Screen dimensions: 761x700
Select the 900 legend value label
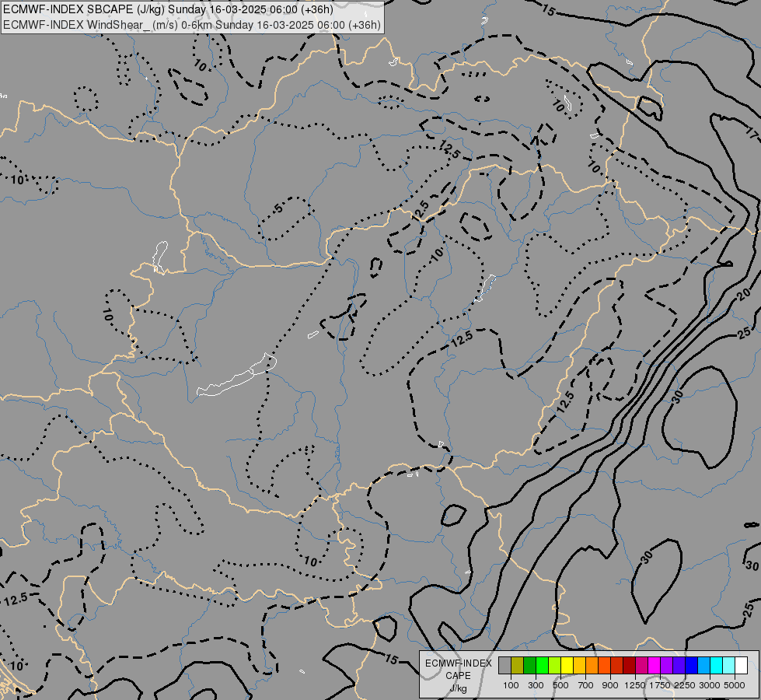point(610,685)
